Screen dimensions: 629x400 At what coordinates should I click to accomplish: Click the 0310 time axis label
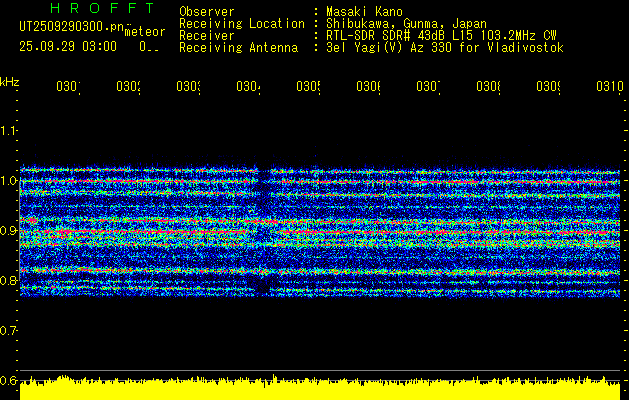point(609,86)
